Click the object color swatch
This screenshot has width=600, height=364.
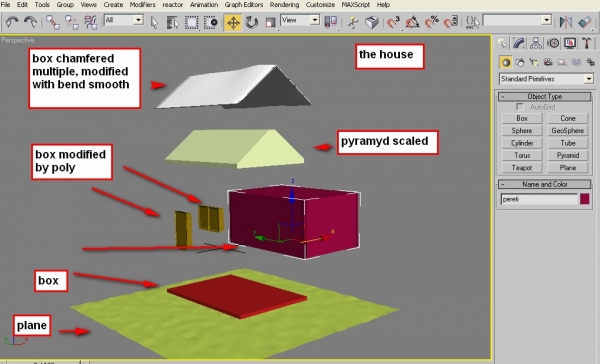585,199
